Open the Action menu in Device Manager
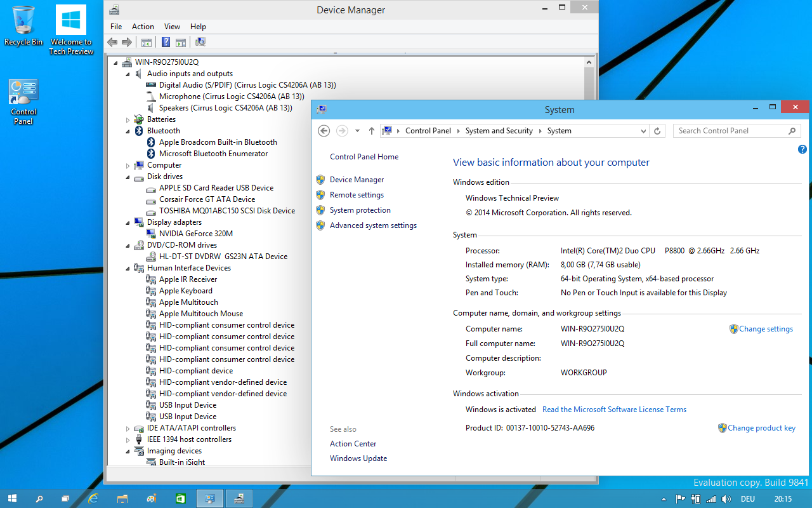This screenshot has width=812, height=508. [x=143, y=27]
